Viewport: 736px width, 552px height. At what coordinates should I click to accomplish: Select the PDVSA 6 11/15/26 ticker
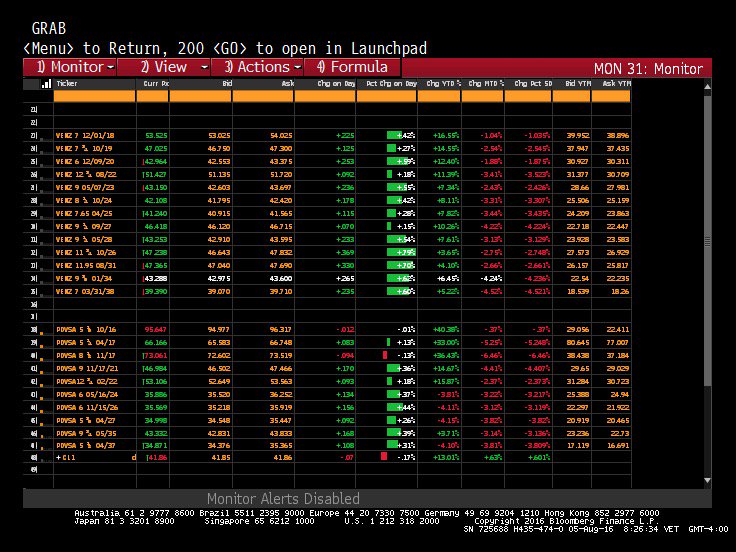pos(87,408)
